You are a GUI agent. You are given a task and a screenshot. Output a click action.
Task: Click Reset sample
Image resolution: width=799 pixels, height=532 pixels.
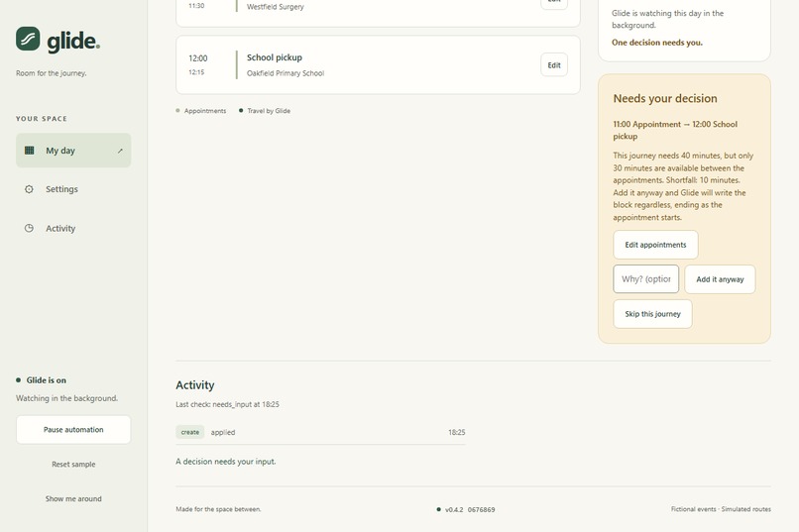73,465
